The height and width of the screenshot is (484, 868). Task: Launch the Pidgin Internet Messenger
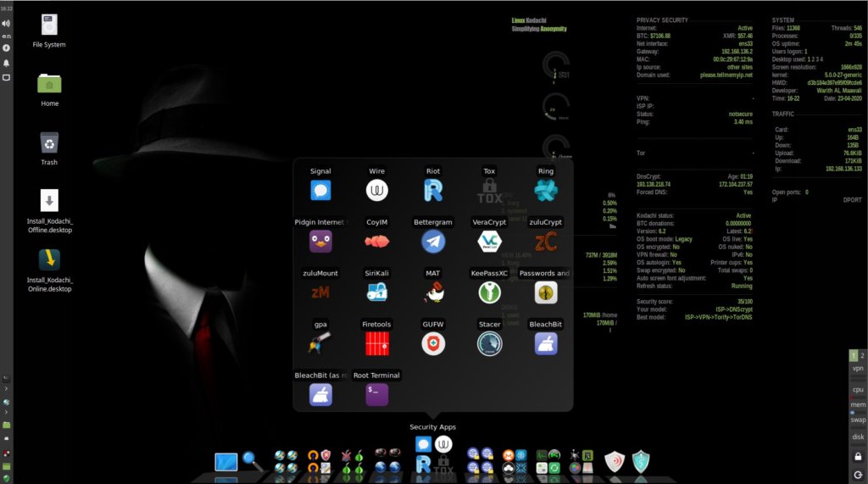tap(320, 242)
